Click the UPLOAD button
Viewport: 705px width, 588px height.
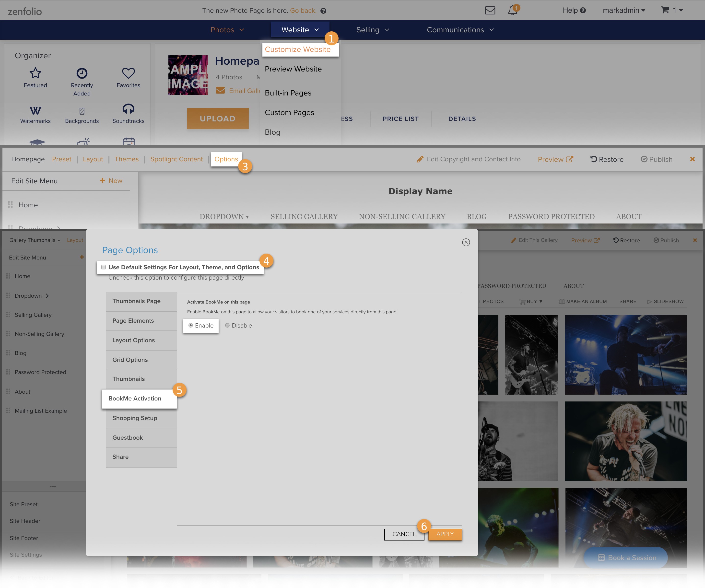pos(218,118)
